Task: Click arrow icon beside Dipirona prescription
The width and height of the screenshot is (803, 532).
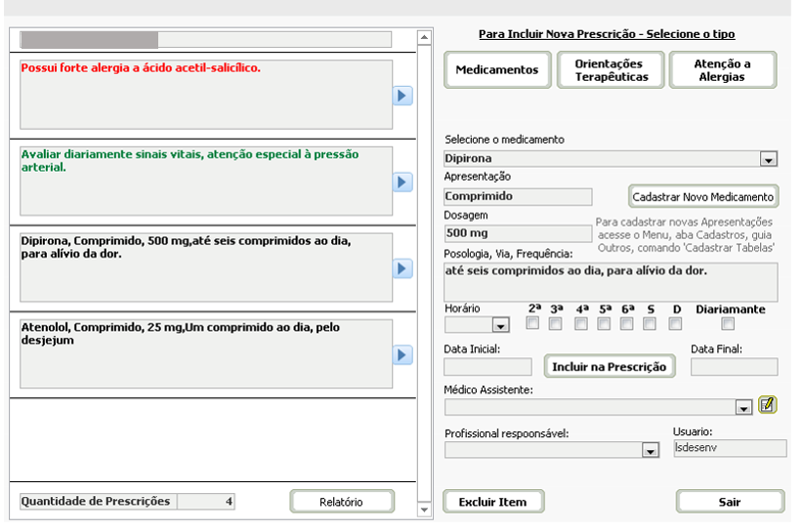Action: click(402, 267)
